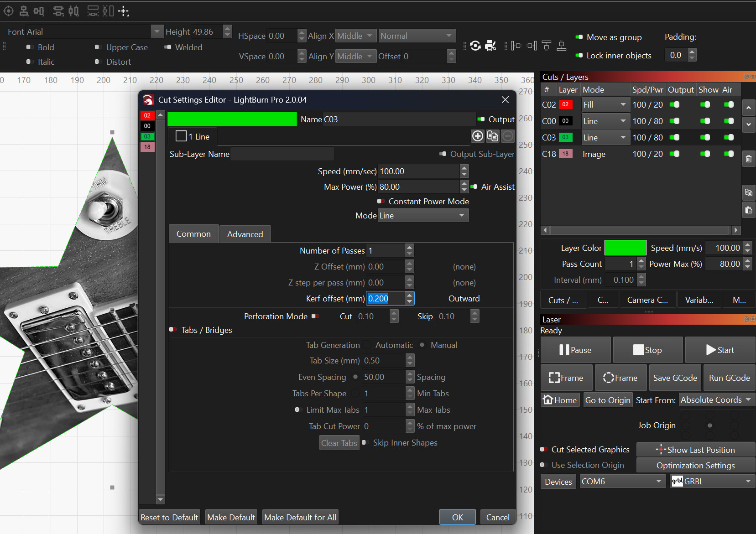This screenshot has width=756, height=534.
Task: Click the Make Default for All button
Action: click(300, 517)
